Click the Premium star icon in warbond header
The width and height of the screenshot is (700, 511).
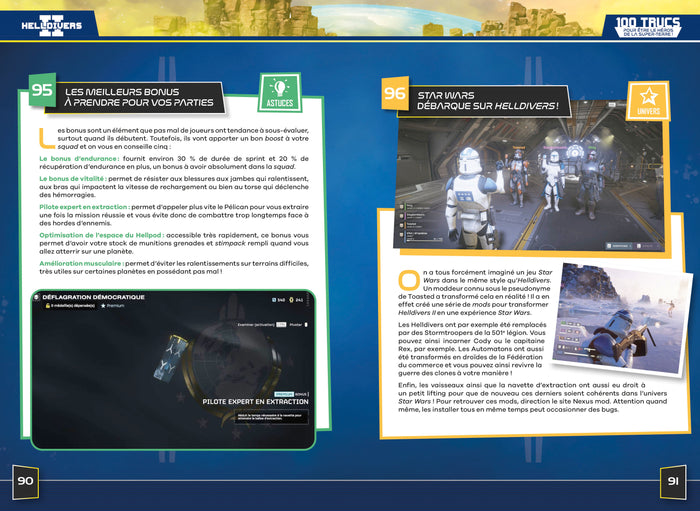pyautogui.click(x=101, y=305)
